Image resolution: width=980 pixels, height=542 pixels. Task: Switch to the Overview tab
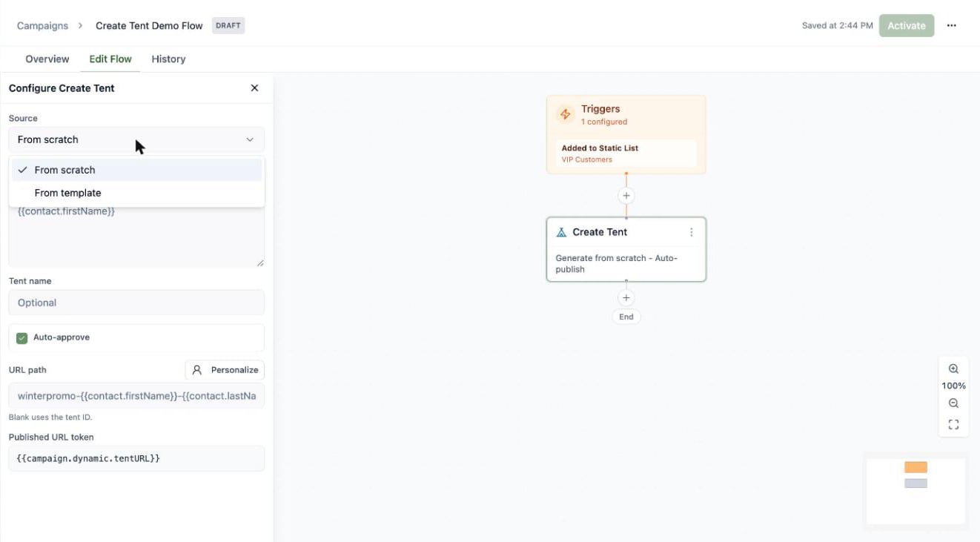coord(47,59)
